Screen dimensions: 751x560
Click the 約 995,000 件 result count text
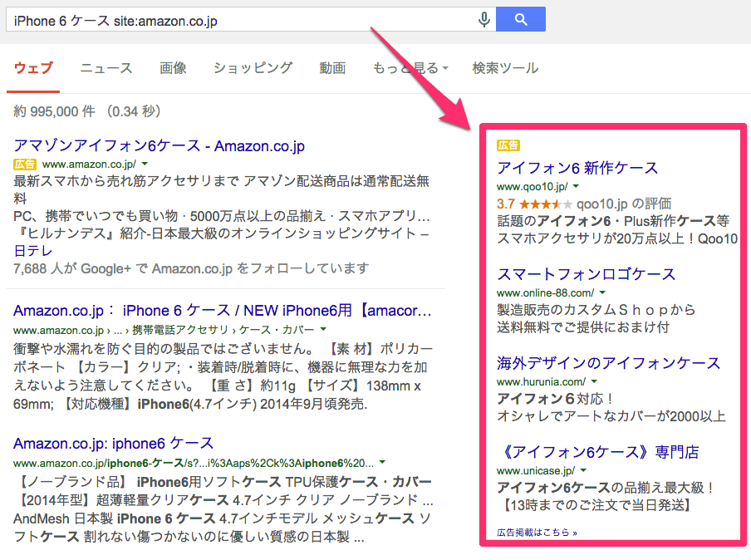click(54, 111)
